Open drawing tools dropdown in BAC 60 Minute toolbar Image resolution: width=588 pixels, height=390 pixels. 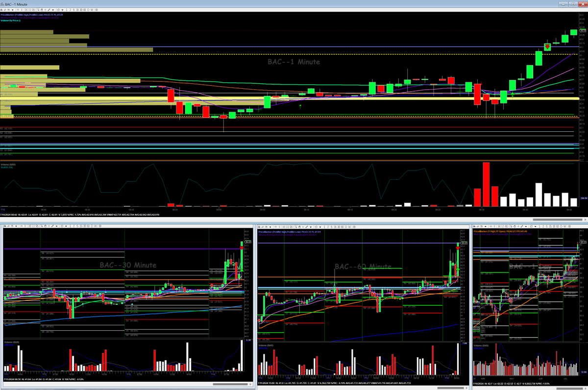click(x=311, y=226)
